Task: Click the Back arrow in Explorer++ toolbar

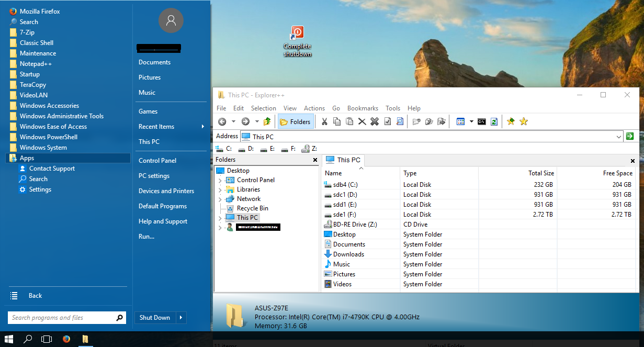Action: pos(222,121)
